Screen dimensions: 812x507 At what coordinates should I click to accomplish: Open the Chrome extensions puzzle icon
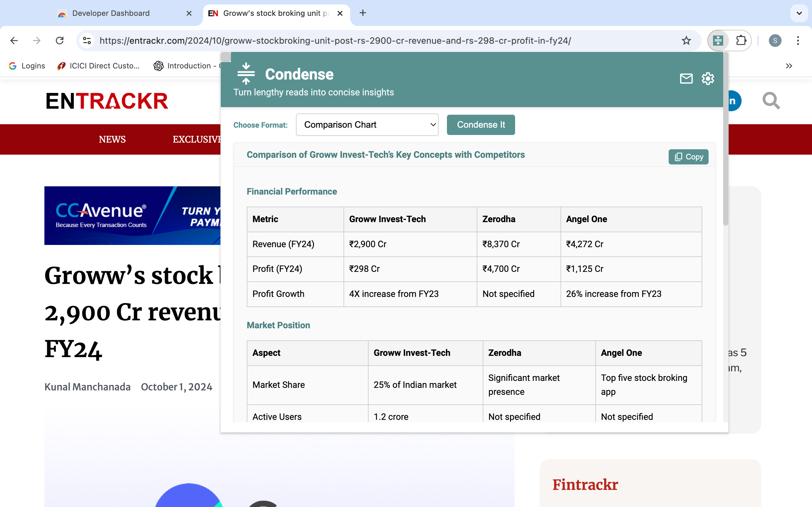(x=741, y=41)
